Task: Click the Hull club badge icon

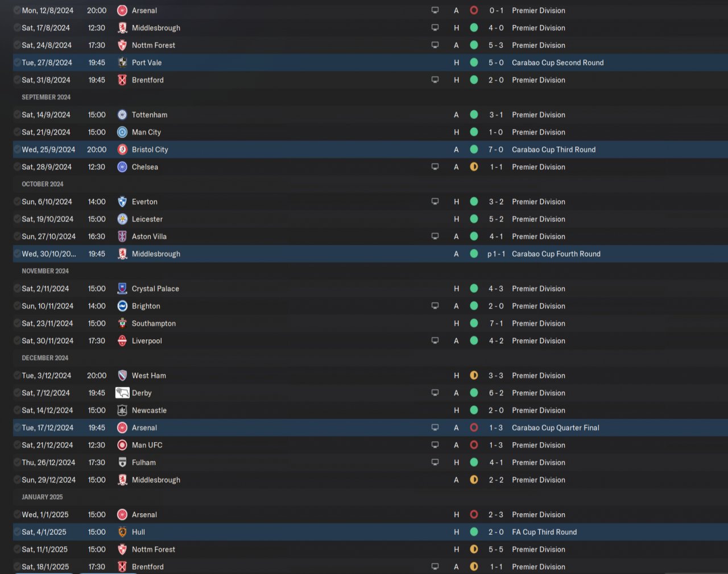Action: [x=122, y=532]
